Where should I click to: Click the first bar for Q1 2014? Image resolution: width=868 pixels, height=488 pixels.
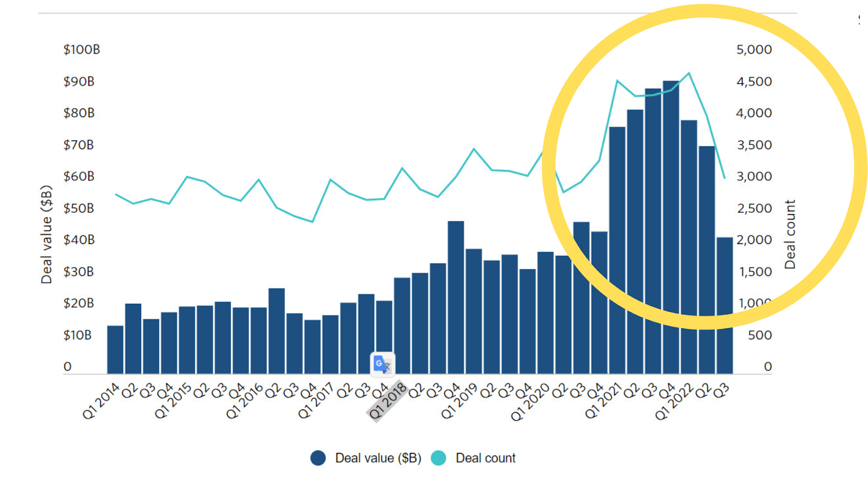pyautogui.click(x=115, y=350)
